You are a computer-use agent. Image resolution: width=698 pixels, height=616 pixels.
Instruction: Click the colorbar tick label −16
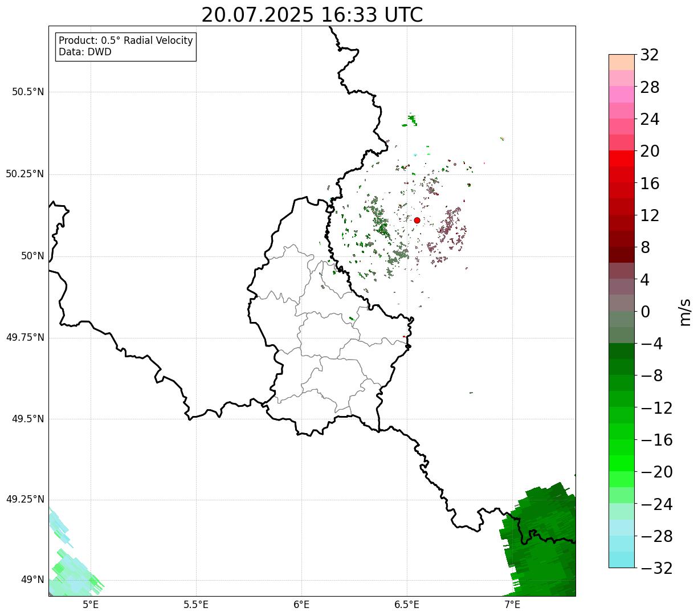[656, 440]
